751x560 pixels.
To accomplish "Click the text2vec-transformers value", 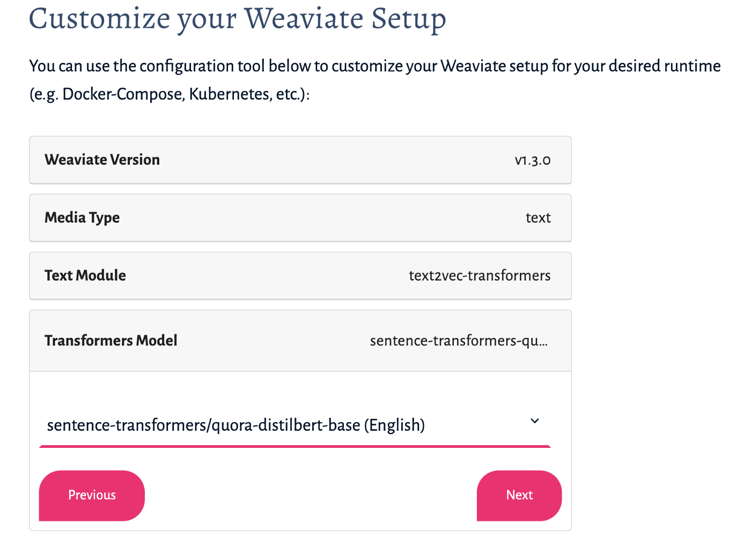I will tap(480, 276).
